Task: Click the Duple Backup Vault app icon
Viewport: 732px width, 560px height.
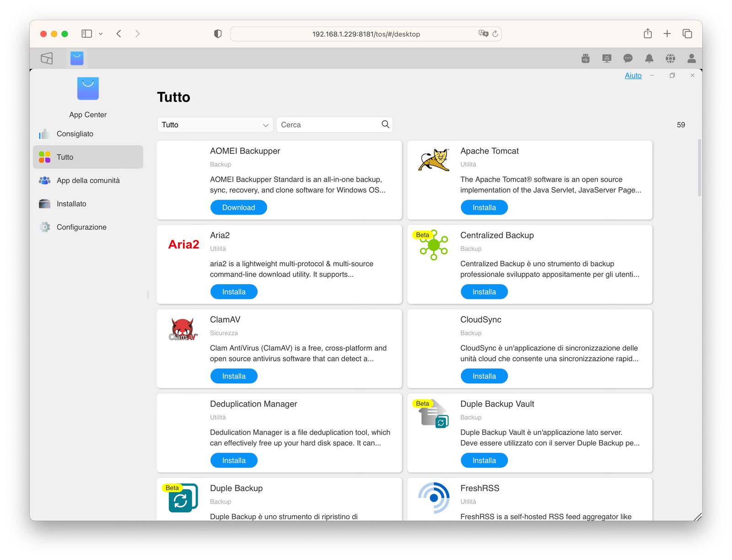Action: point(434,414)
